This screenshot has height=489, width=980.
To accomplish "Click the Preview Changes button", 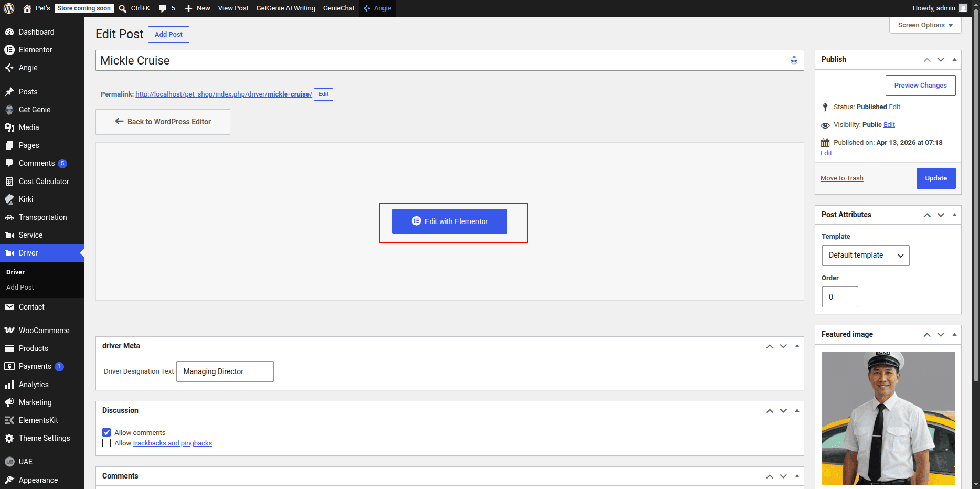I will (x=921, y=86).
